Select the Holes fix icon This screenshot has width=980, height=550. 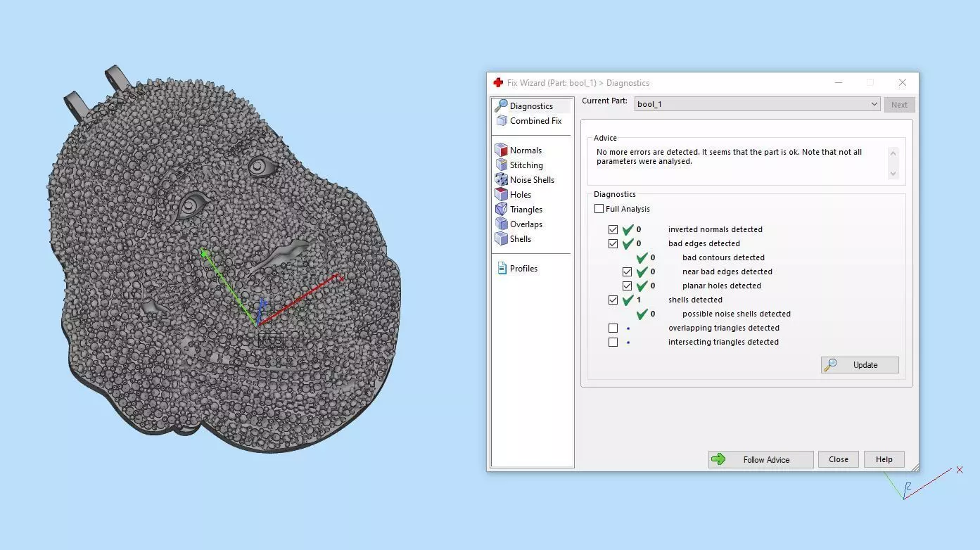pyautogui.click(x=501, y=194)
